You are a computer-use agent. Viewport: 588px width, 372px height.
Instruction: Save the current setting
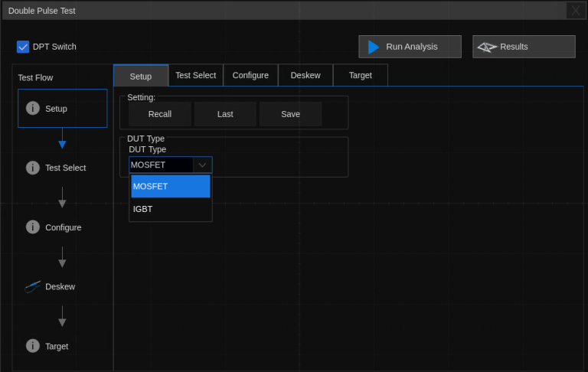tap(290, 114)
